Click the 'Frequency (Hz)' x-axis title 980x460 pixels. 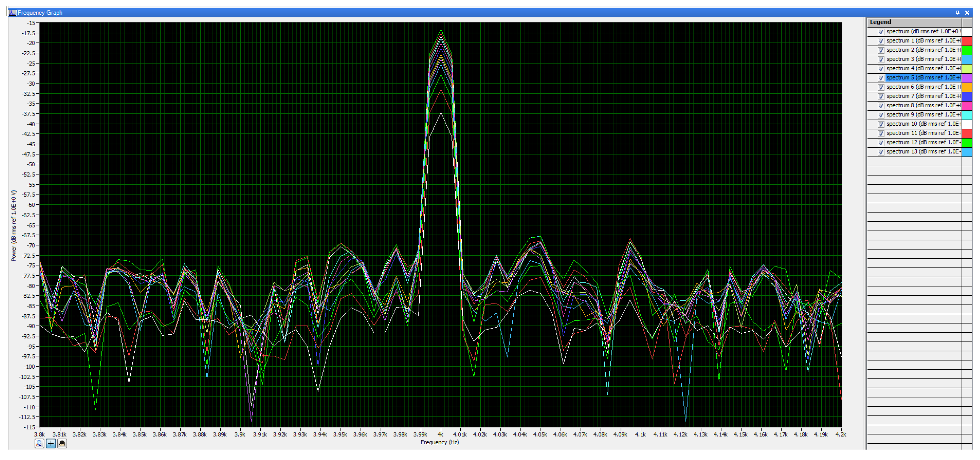click(439, 442)
